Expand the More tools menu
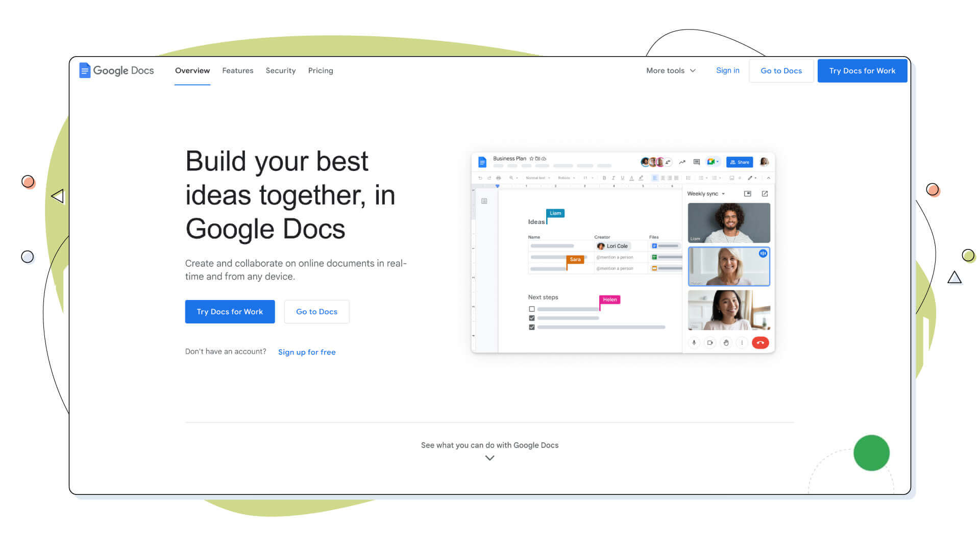The height and width of the screenshot is (551, 980). 671,70
